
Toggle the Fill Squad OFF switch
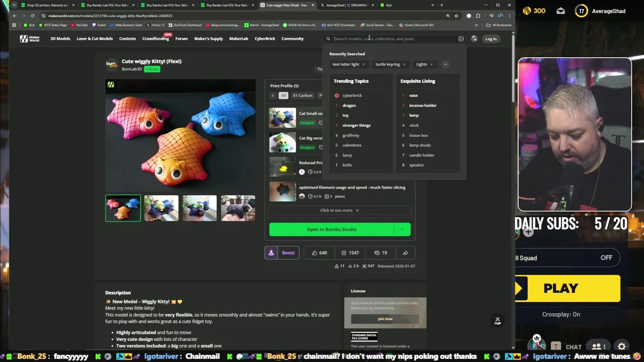606,258
